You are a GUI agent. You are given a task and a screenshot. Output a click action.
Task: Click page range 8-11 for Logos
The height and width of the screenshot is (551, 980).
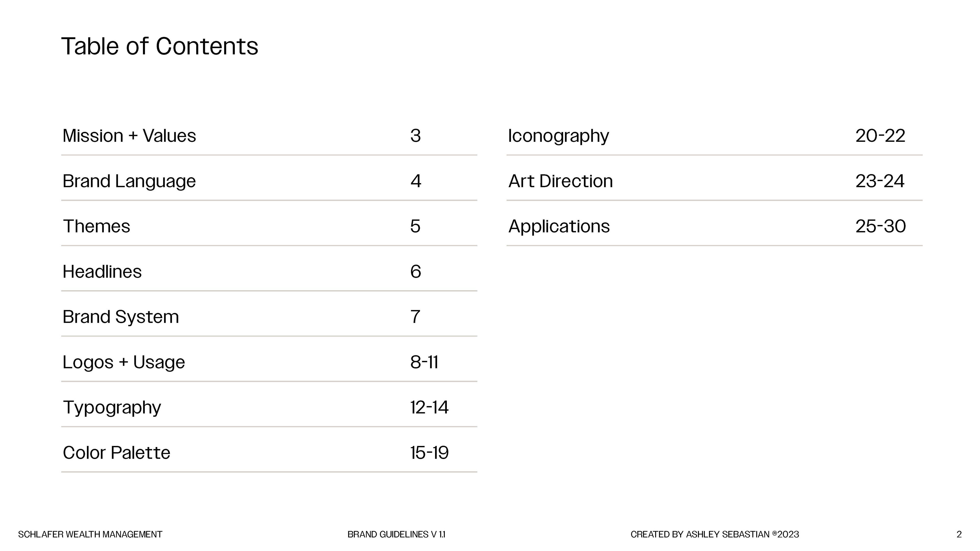point(424,362)
